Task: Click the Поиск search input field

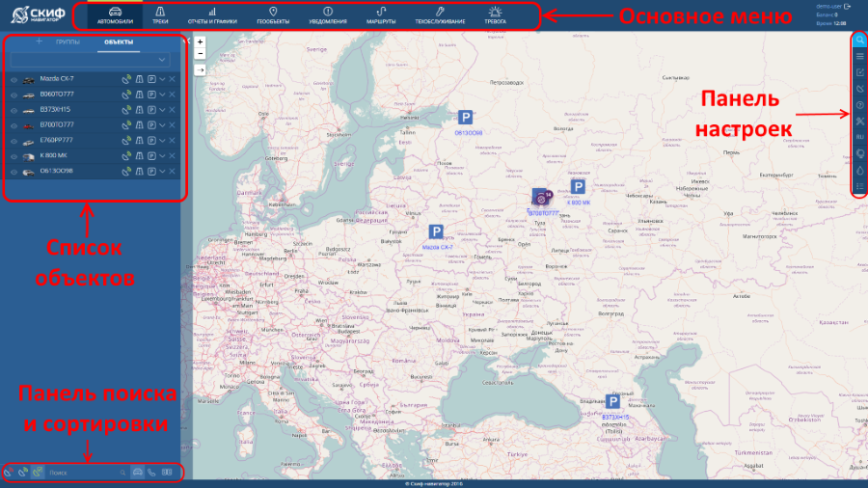Action: [83, 474]
